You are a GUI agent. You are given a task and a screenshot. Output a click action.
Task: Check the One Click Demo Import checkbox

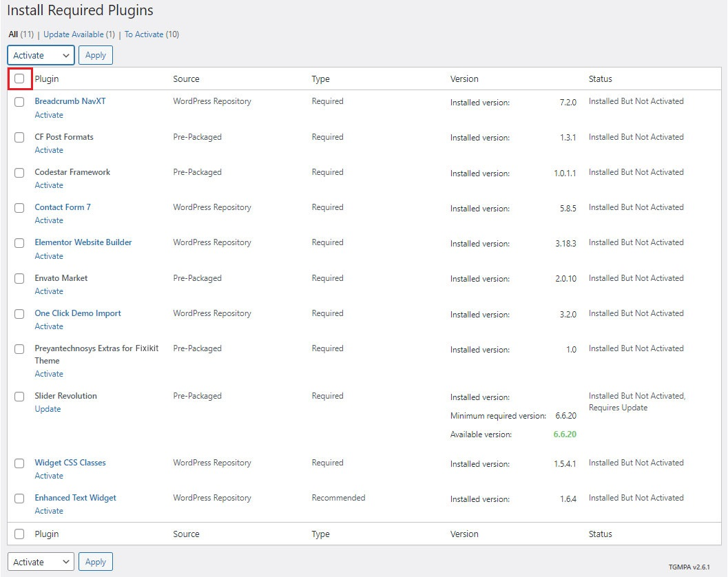coord(19,314)
